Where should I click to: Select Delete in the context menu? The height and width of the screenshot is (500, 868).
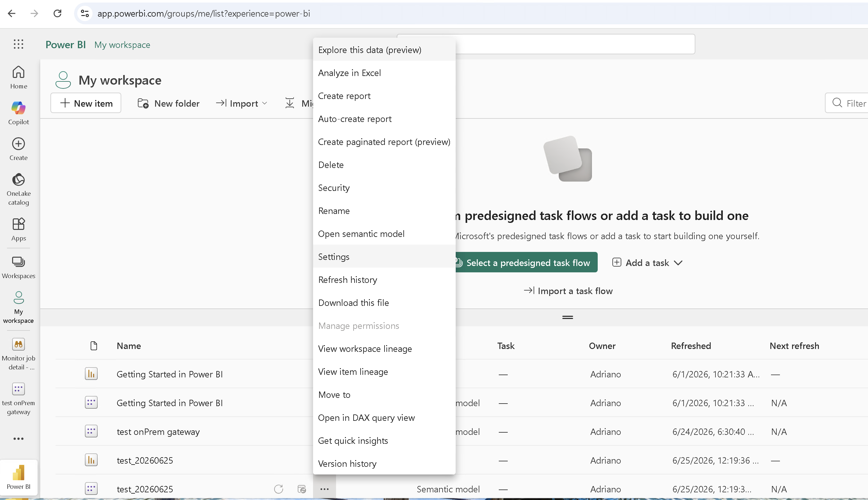(384, 165)
